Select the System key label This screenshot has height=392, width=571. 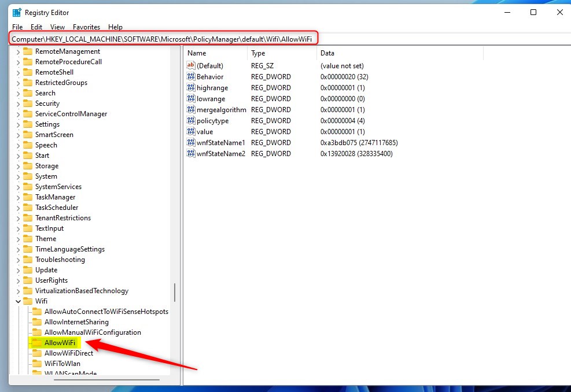click(46, 176)
